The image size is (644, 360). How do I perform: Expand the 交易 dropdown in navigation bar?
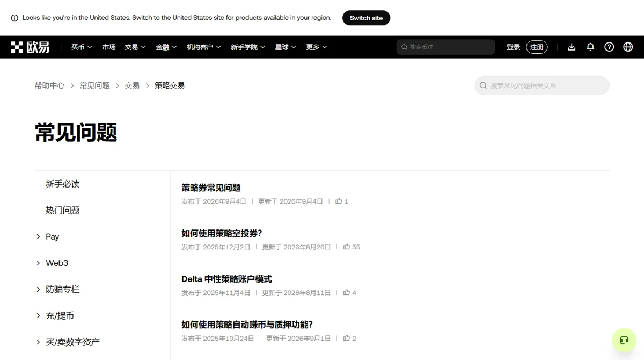135,47
